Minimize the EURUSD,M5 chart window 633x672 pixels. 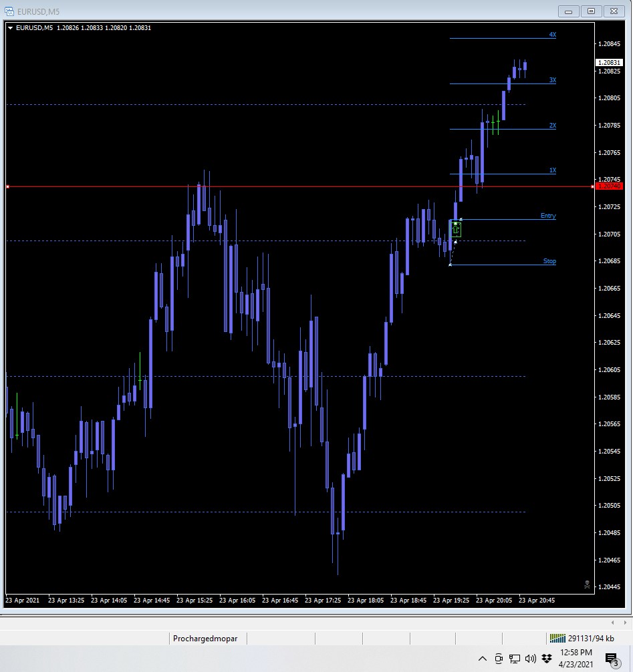pyautogui.click(x=569, y=11)
